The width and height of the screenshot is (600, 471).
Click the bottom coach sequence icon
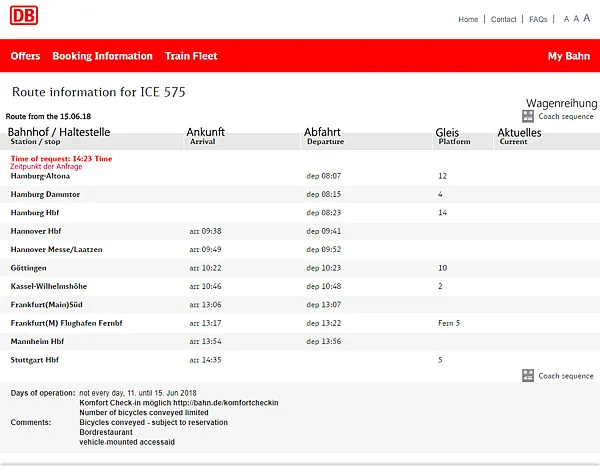(528, 376)
